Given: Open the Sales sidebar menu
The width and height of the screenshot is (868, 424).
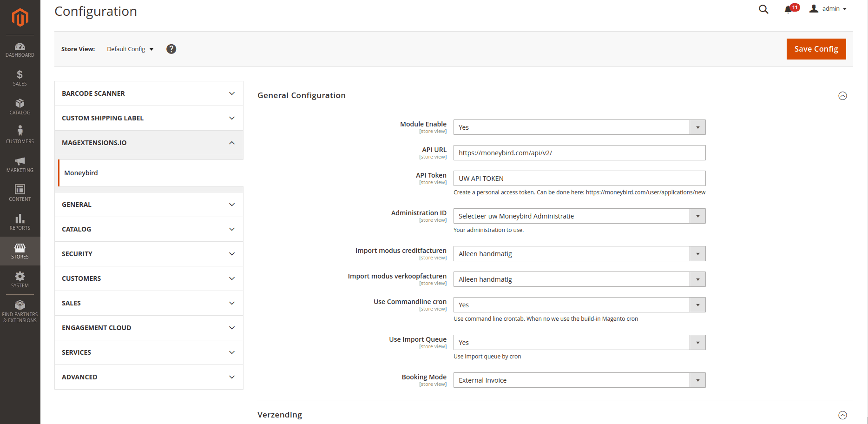Looking at the screenshot, I should point(20,78).
